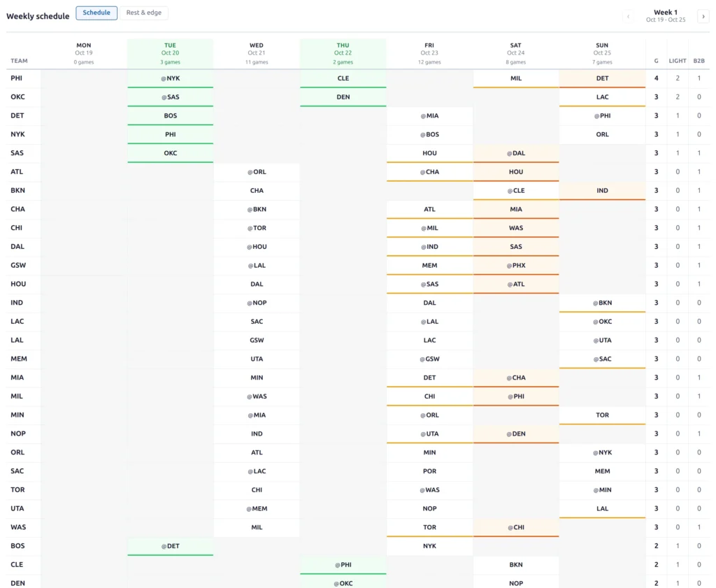Open SAC's Friday game vs POR
This screenshot has height=588, width=716.
point(429,471)
